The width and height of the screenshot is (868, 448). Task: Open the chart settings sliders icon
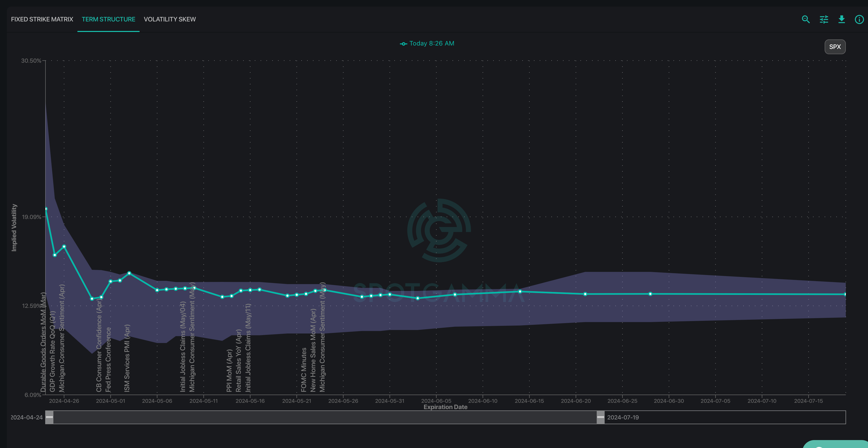click(x=824, y=20)
